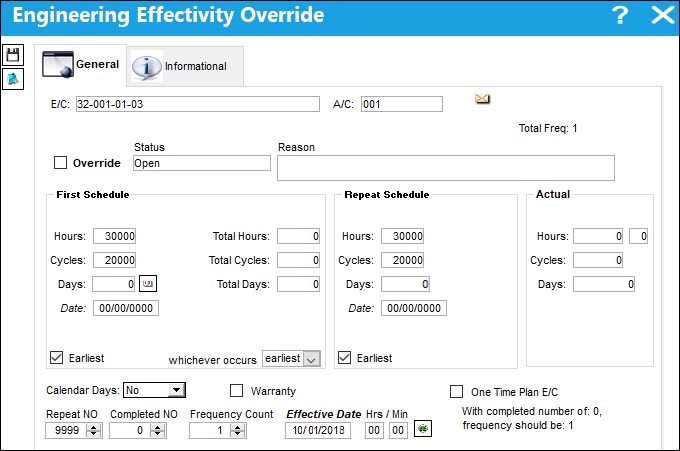Click the effective Min field
The height and width of the screenshot is (451, 680).
coord(398,430)
